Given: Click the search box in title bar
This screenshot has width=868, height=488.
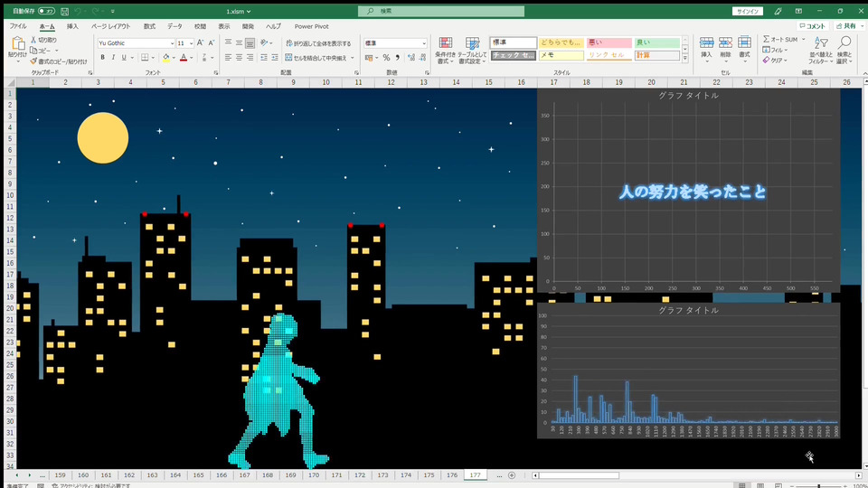Looking at the screenshot, I should (x=440, y=11).
